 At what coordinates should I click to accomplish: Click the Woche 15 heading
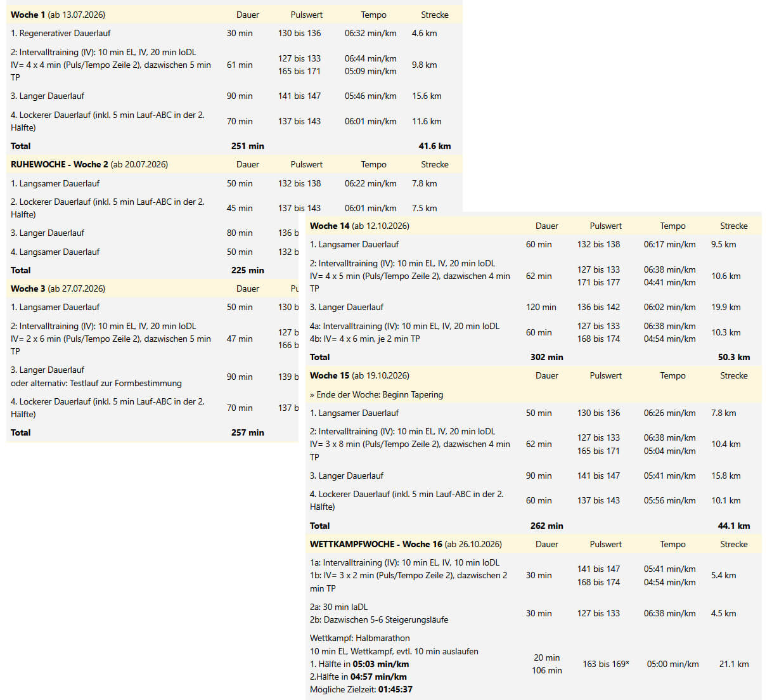[359, 375]
